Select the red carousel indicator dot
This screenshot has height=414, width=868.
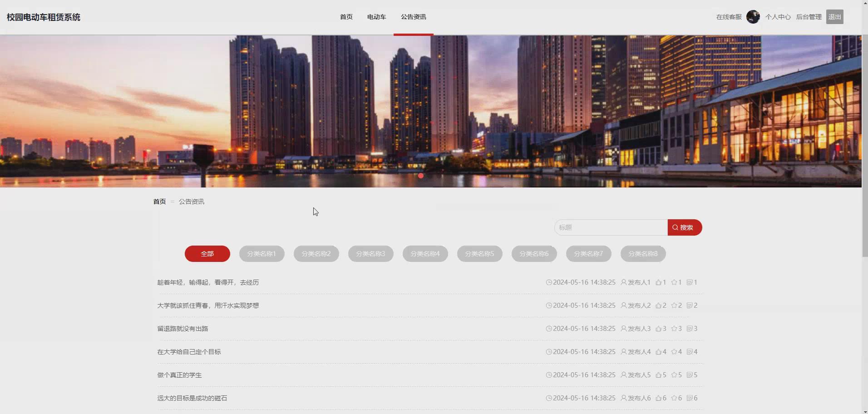tap(421, 176)
